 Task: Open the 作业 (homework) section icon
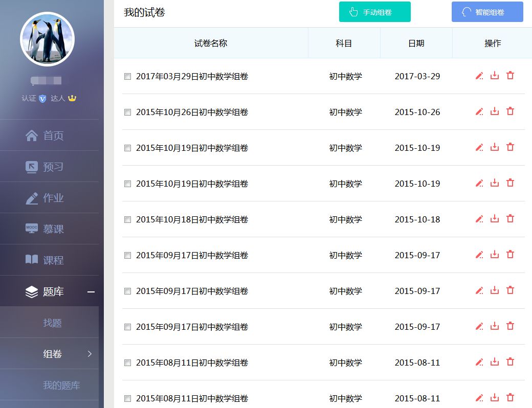click(32, 197)
